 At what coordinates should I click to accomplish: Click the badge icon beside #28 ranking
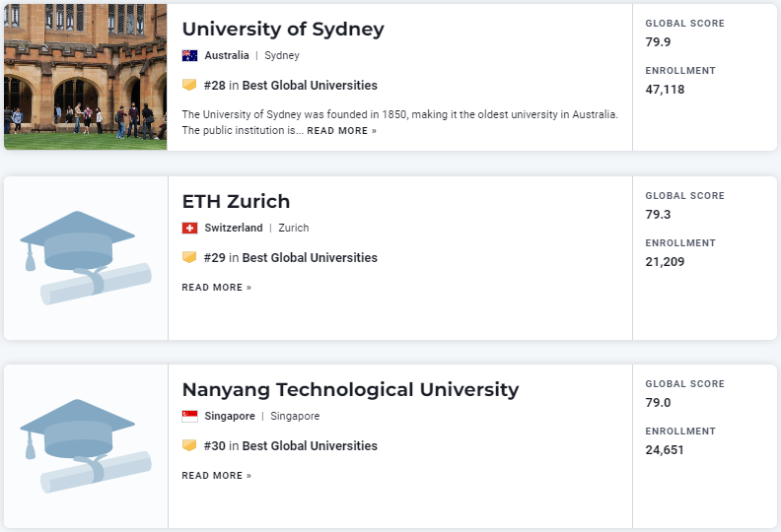coord(189,86)
